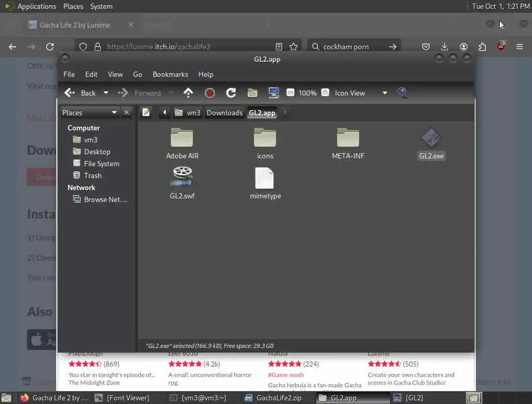Reload the GL2.app folder view
Image resolution: width=532 pixels, height=404 pixels.
(231, 93)
